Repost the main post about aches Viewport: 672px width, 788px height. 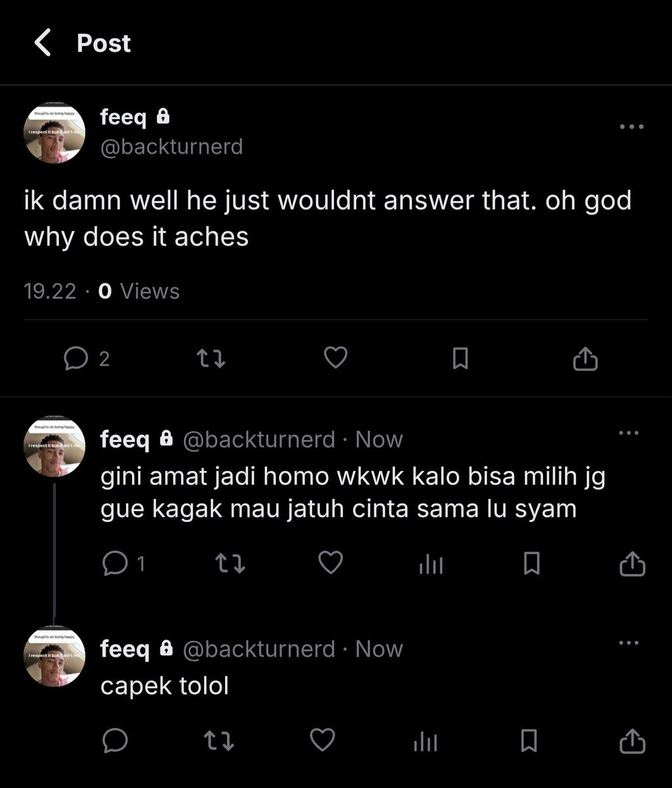pos(211,359)
